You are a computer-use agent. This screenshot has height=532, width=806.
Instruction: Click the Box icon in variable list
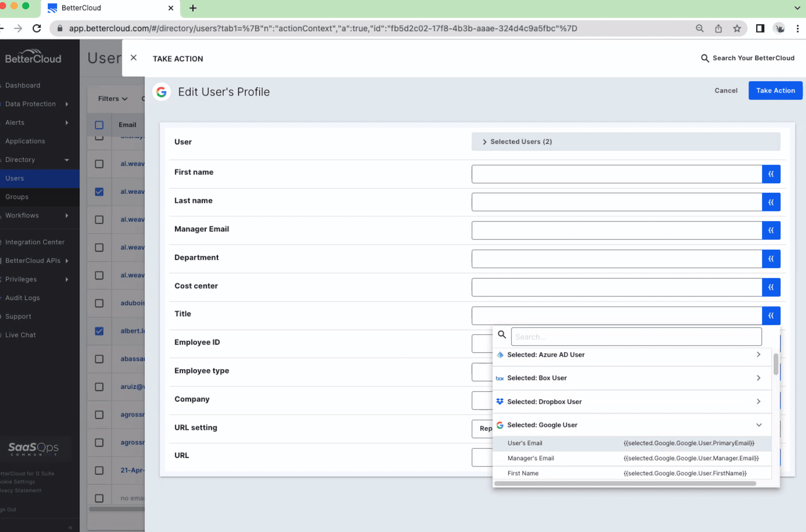pyautogui.click(x=500, y=378)
